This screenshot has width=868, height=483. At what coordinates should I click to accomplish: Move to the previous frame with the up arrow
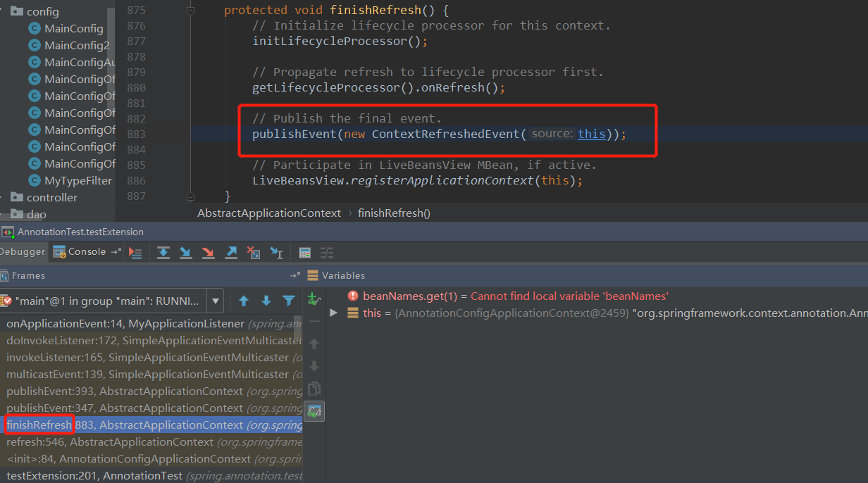(244, 301)
